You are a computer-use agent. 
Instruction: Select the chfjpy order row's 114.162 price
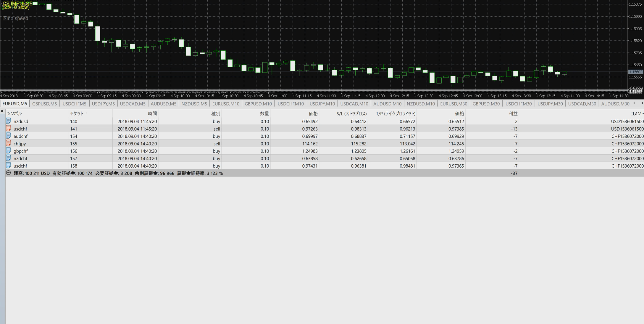[310, 144]
